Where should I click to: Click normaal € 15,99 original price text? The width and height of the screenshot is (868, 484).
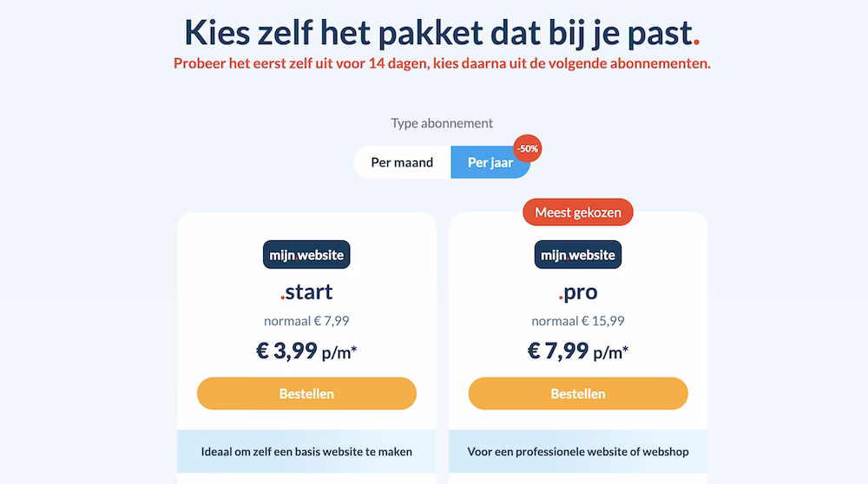click(x=578, y=321)
